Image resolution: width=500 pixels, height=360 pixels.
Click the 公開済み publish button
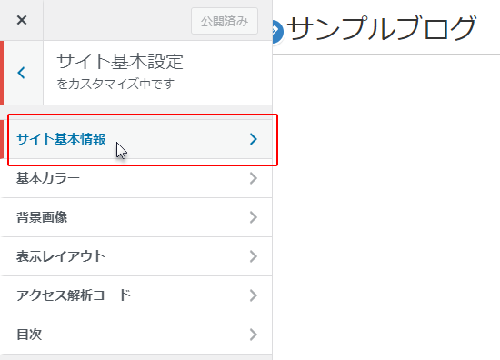(x=224, y=21)
